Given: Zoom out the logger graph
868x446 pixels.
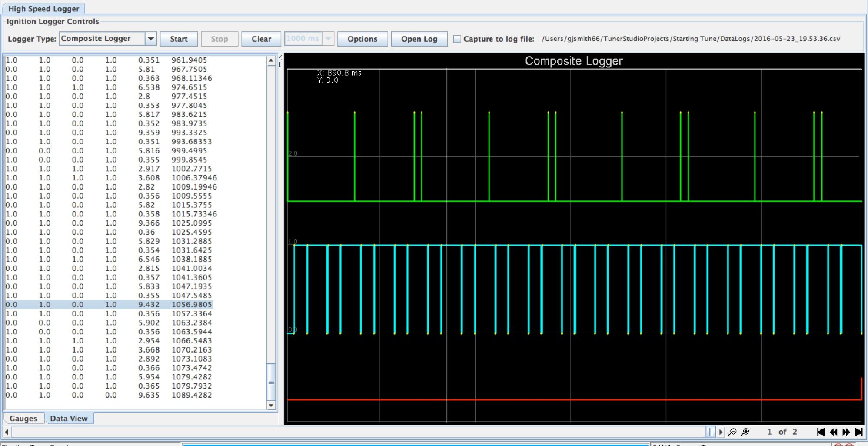Looking at the screenshot, I should (x=732, y=432).
